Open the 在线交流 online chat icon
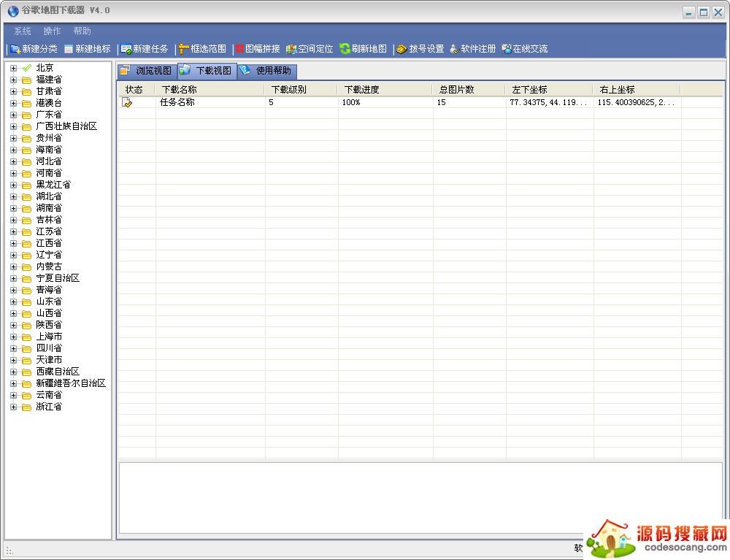 pyautogui.click(x=507, y=49)
